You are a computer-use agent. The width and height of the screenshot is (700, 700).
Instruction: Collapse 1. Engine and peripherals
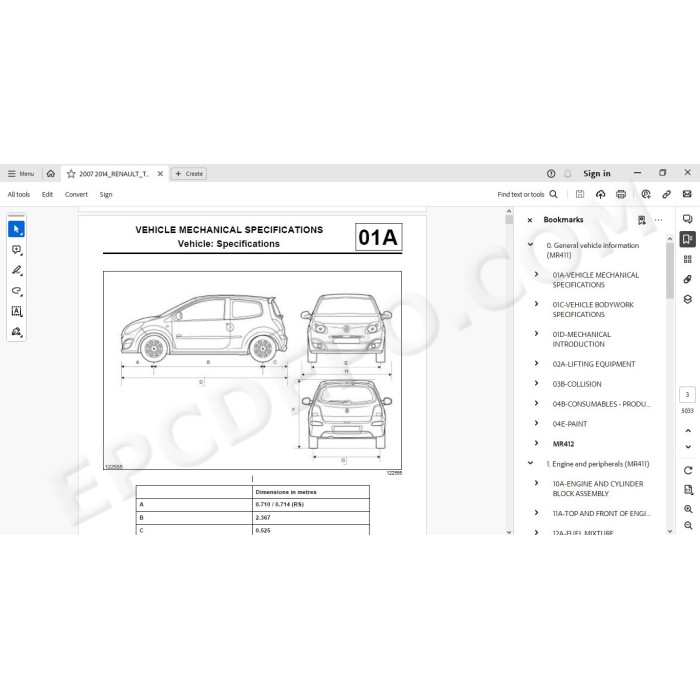pyautogui.click(x=530, y=463)
